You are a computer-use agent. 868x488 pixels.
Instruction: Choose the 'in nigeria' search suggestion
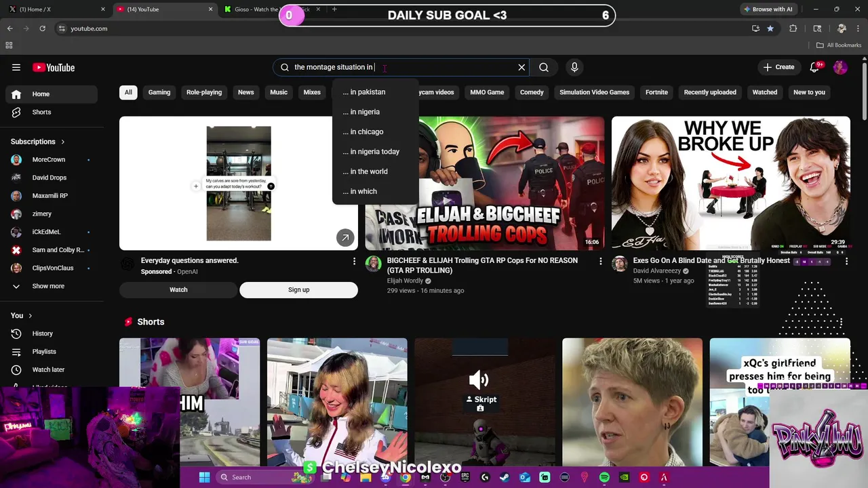(375, 112)
